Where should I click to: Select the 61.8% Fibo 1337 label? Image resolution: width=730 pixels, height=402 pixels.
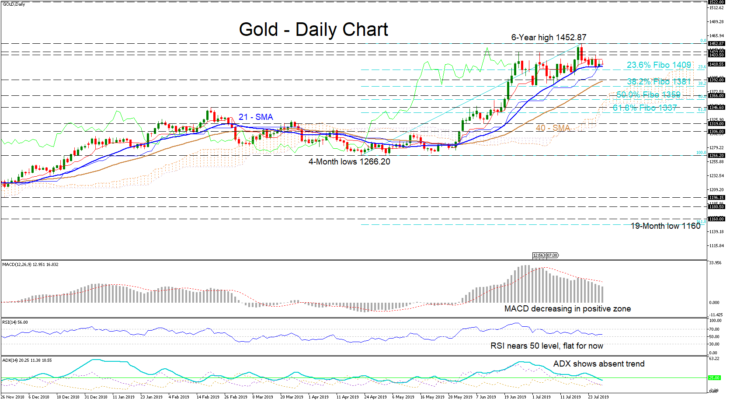pos(645,108)
